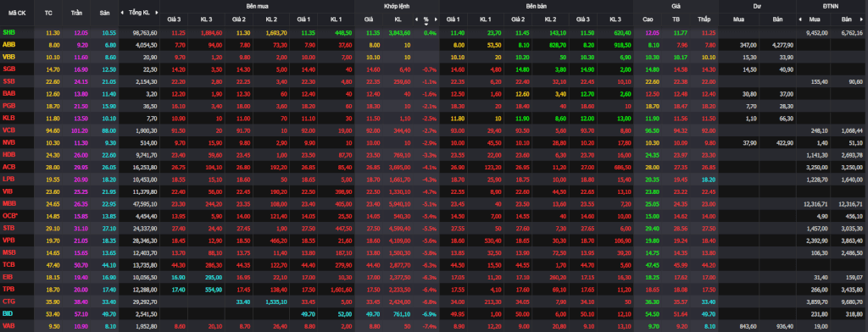Click the ĐTNN header group
This screenshot has height=332, width=868.
[832, 6]
